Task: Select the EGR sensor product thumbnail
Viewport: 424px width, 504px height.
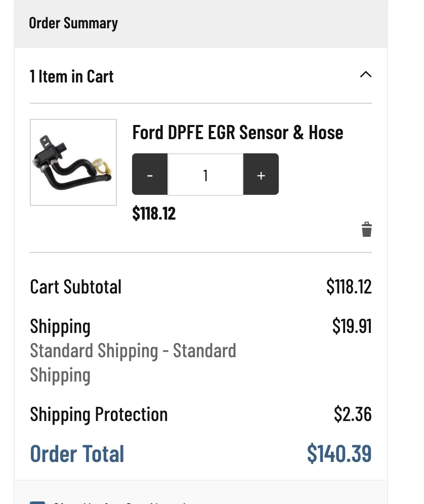Action: [73, 162]
